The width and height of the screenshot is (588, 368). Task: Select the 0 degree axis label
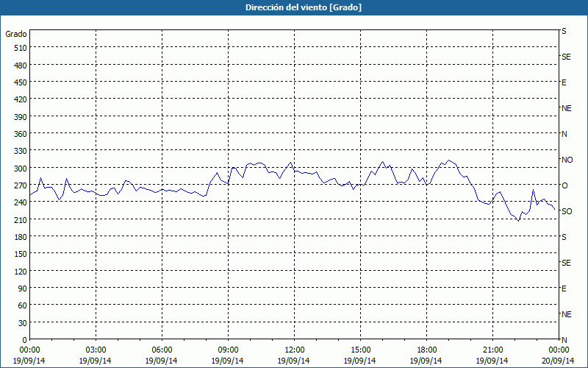pyautogui.click(x=25, y=340)
